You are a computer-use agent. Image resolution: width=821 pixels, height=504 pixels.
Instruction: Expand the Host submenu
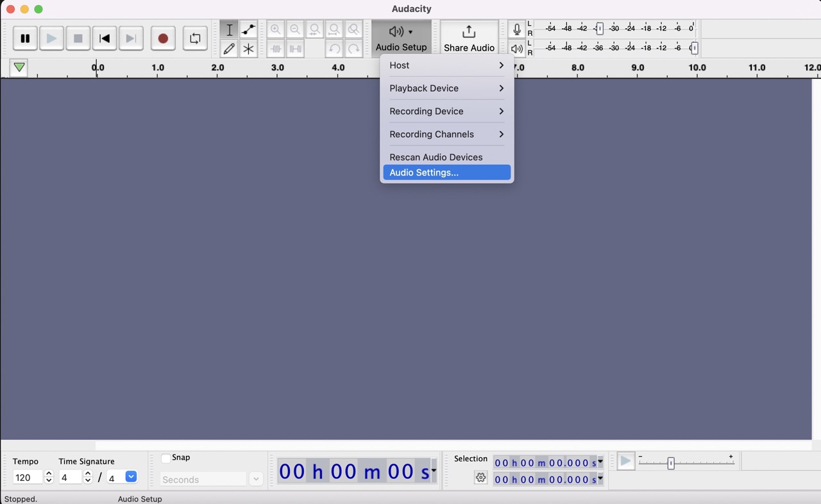447,65
